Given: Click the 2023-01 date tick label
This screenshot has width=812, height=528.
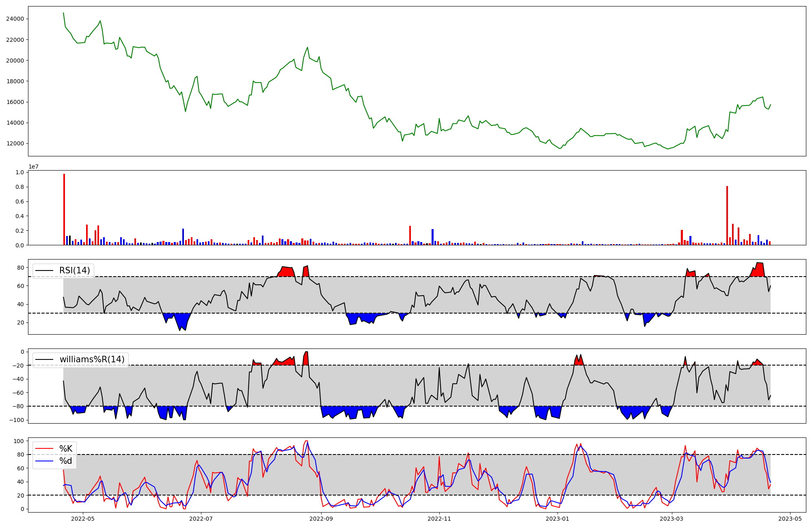Looking at the screenshot, I should click(x=557, y=519).
